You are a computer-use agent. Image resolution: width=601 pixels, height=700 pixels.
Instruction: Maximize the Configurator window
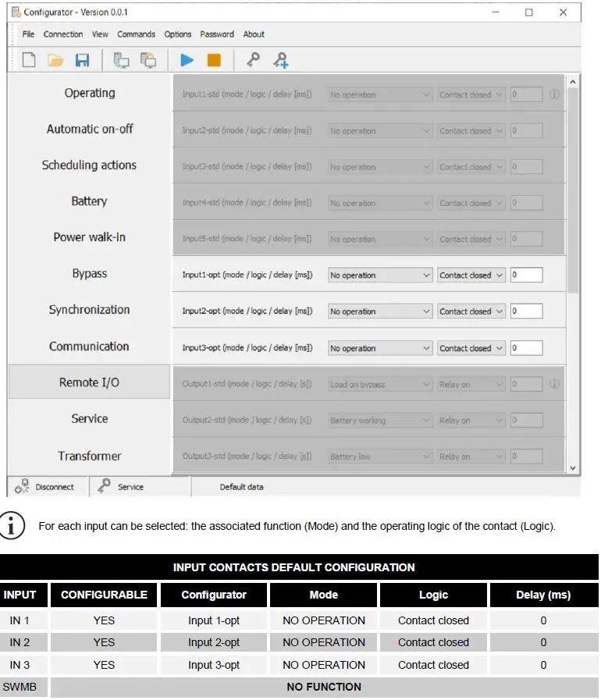pyautogui.click(x=528, y=12)
